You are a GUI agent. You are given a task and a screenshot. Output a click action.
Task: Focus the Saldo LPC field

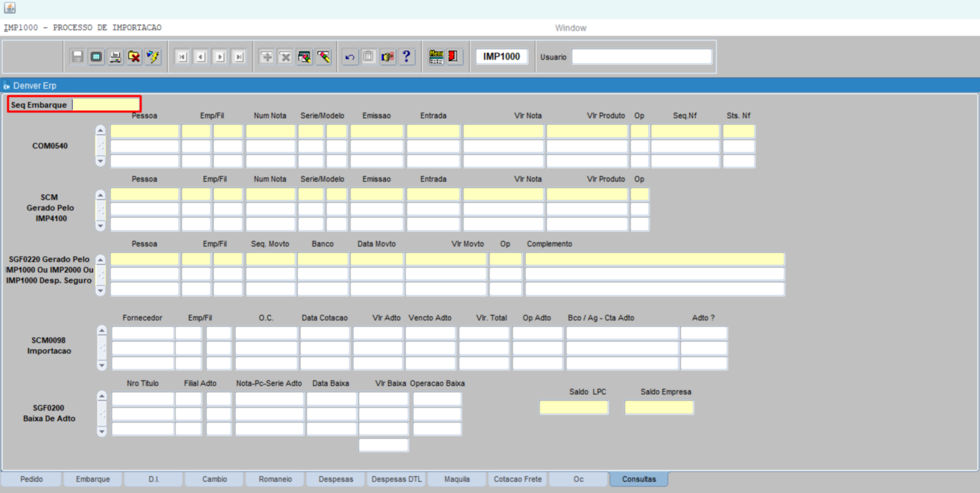(574, 408)
